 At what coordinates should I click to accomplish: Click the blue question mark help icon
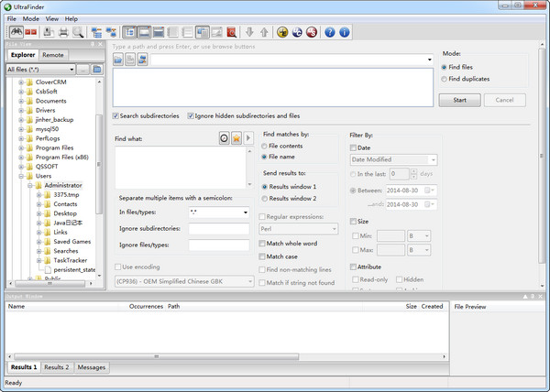tap(329, 32)
